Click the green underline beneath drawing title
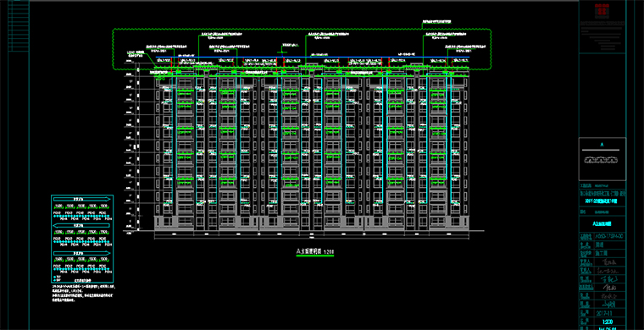The image size is (644, 330). [315, 256]
